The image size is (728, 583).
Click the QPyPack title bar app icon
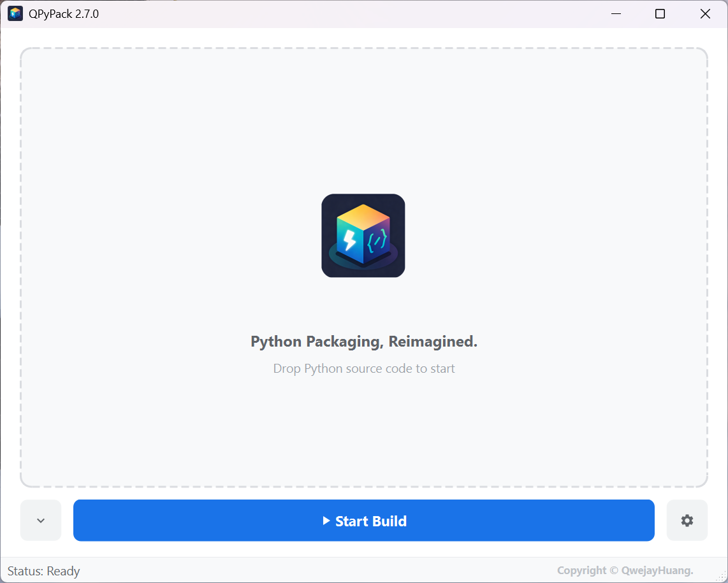click(15, 14)
